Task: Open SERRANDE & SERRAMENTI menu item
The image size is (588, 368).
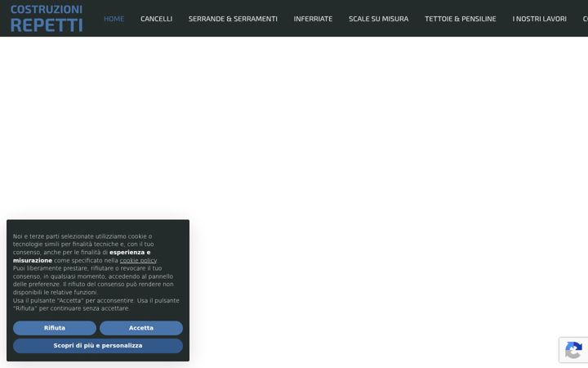Action: point(233,19)
